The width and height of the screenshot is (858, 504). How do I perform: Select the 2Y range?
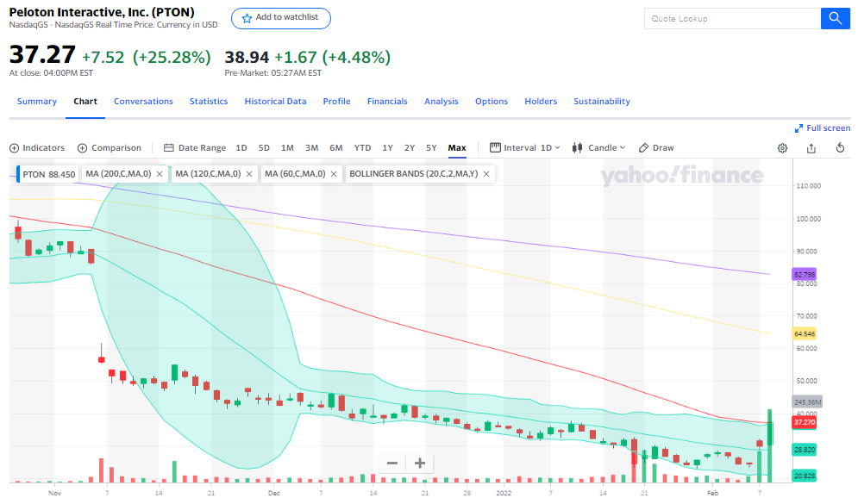410,147
